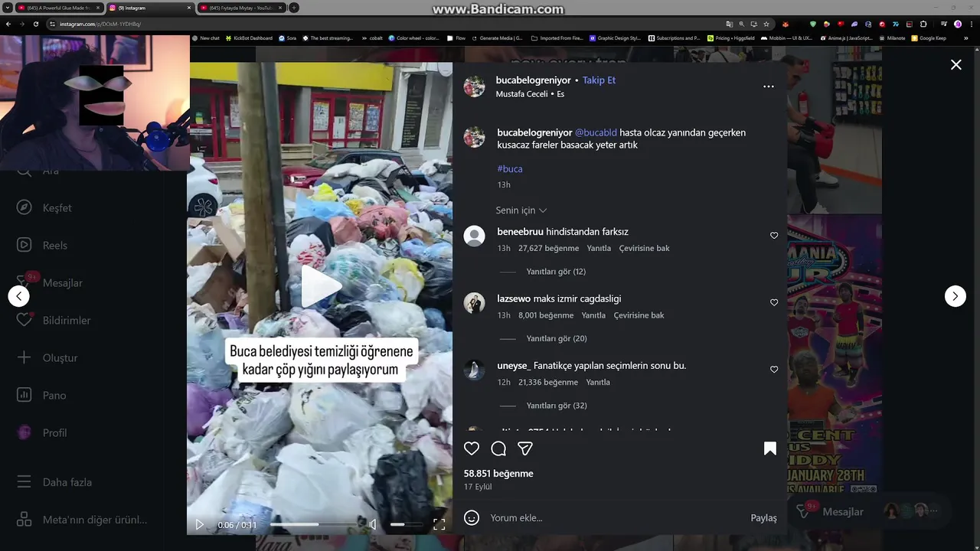Bookmark this page with star icon

766,24
